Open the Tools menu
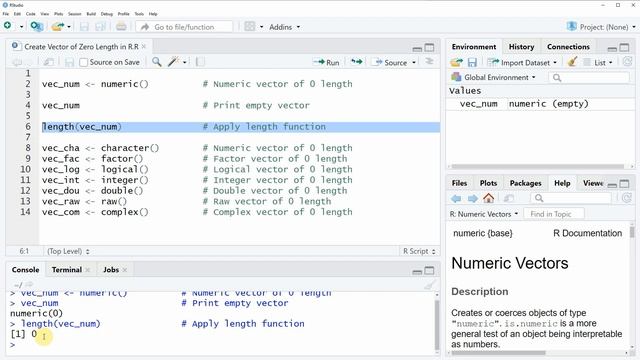 coord(139,14)
